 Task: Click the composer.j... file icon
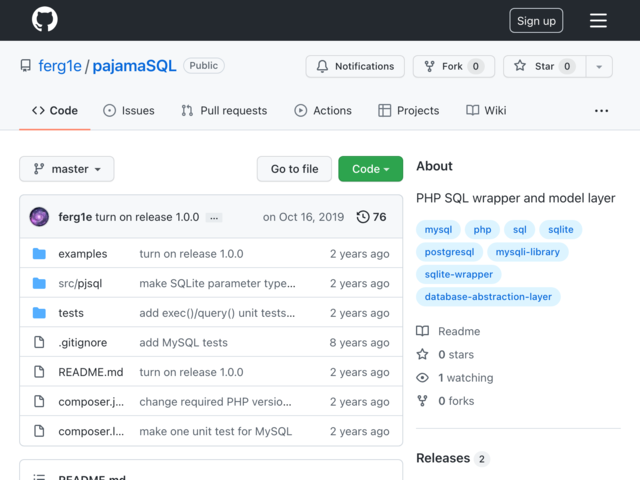pyautogui.click(x=39, y=401)
